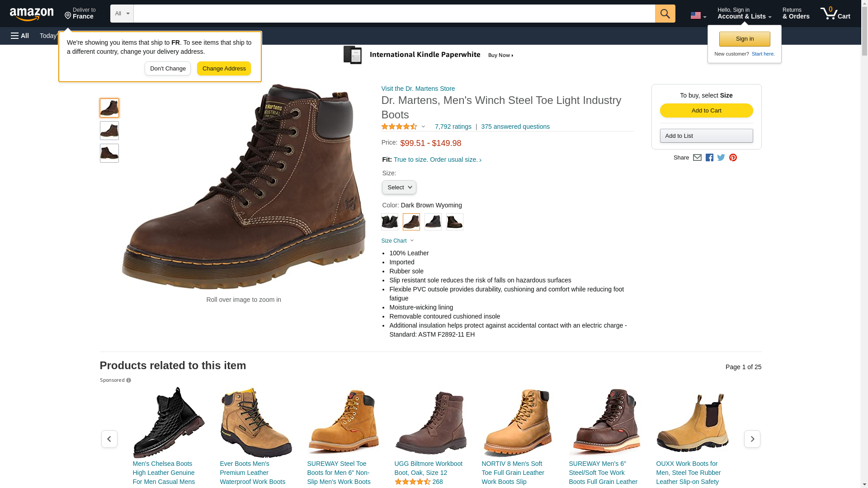868x488 pixels.
Task: Open Returns & Orders
Action: 796,14
